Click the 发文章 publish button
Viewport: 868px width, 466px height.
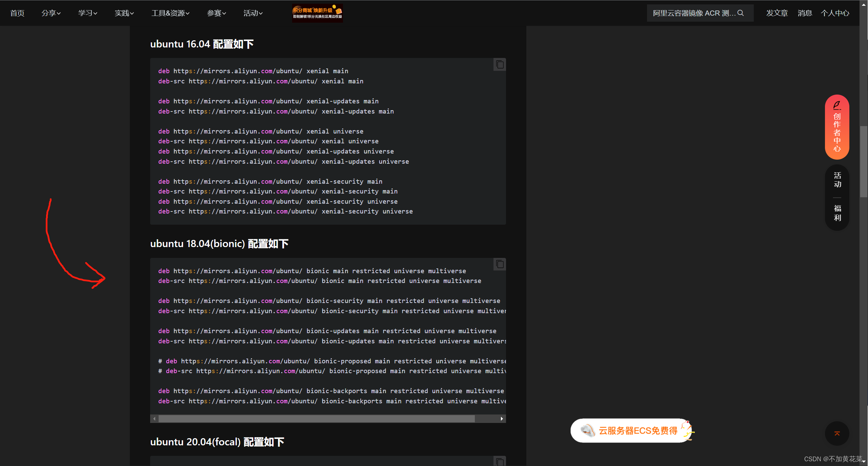(x=777, y=13)
